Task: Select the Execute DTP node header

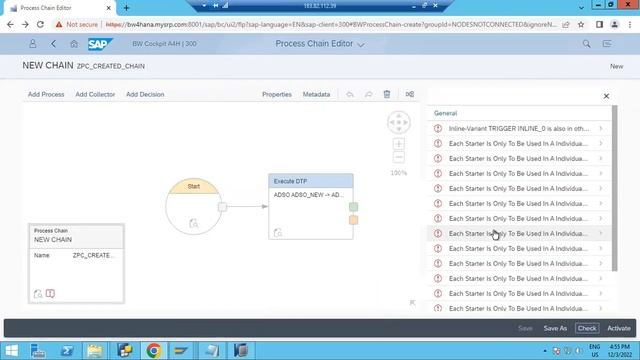Action: (x=311, y=181)
